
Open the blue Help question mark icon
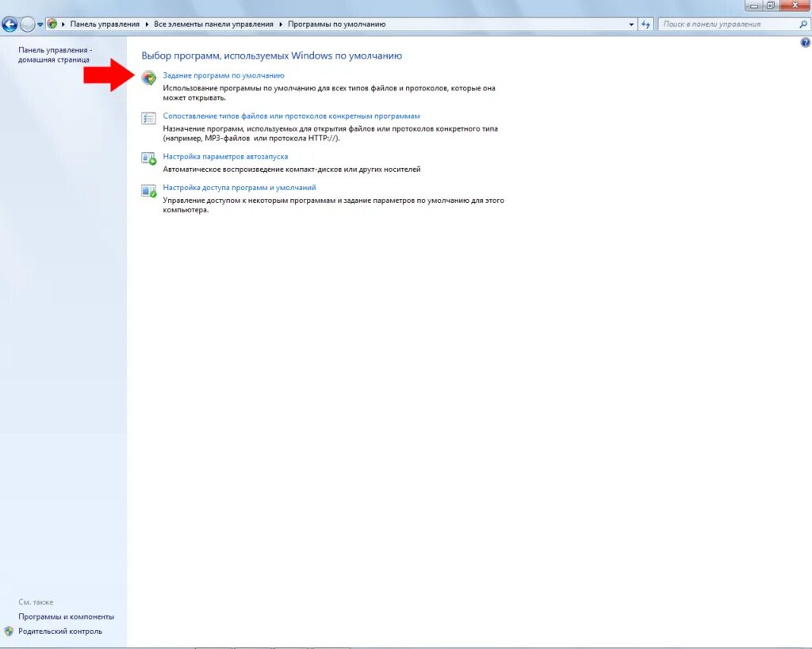806,43
